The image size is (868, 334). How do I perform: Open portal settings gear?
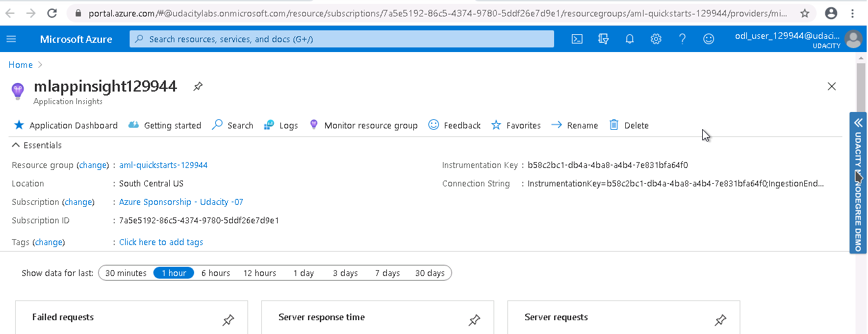[x=656, y=39]
